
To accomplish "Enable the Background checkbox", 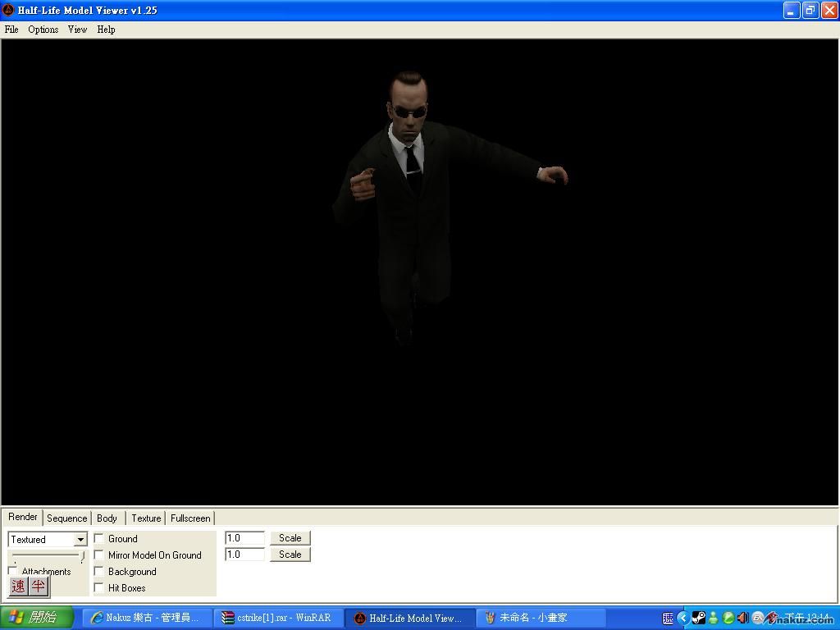I will pos(99,572).
